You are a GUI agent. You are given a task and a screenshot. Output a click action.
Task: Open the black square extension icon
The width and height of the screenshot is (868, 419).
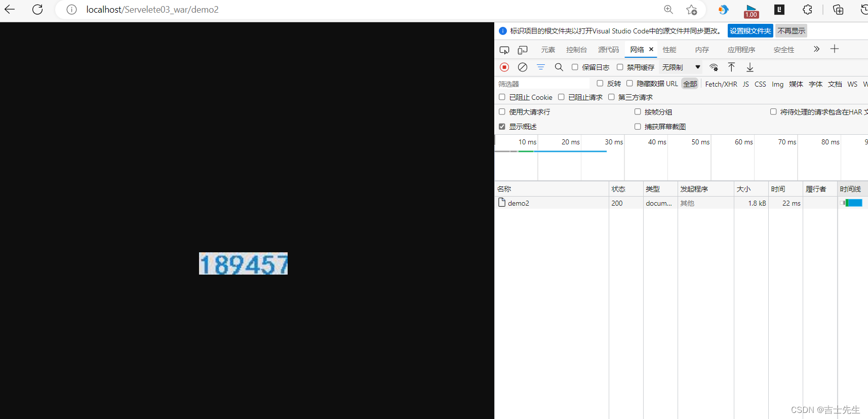779,9
